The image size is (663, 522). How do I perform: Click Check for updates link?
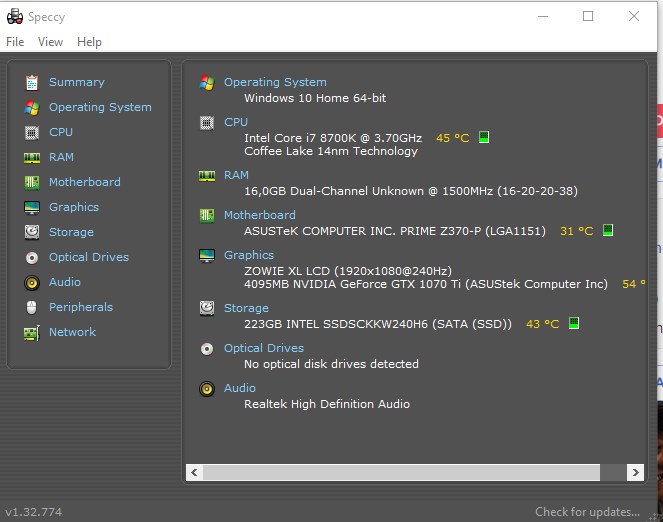pyautogui.click(x=587, y=511)
